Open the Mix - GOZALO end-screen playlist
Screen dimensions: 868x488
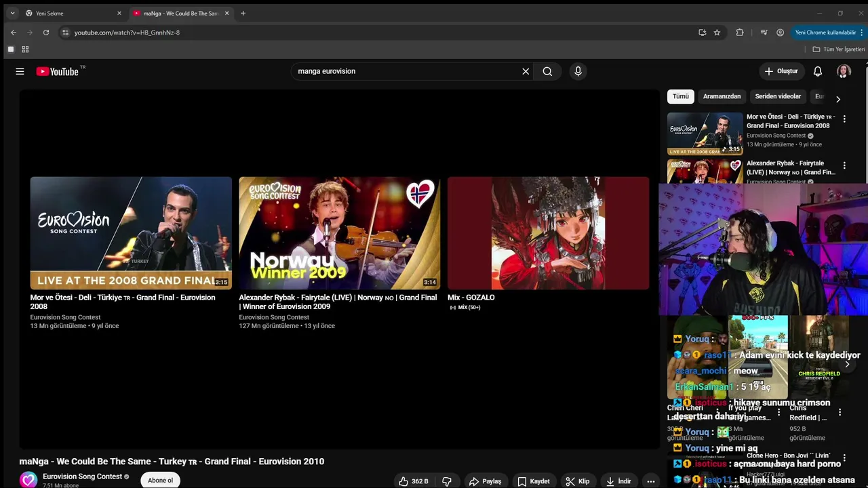pyautogui.click(x=548, y=233)
